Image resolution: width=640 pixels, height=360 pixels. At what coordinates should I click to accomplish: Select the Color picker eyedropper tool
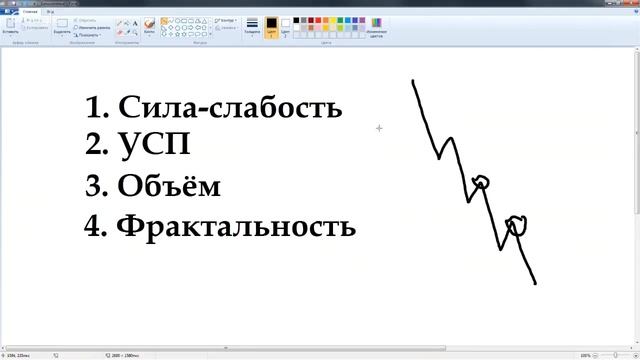[127, 32]
